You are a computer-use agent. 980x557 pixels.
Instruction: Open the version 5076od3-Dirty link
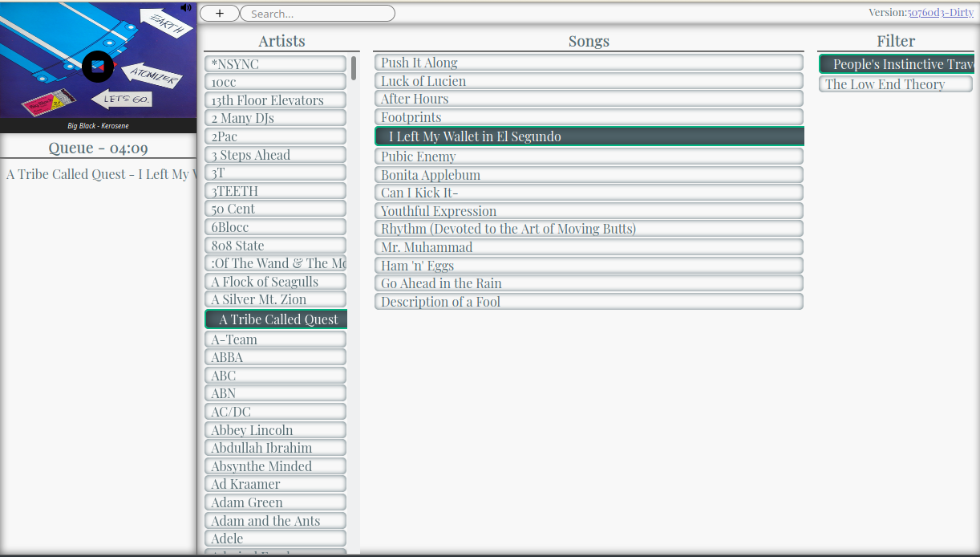[940, 13]
